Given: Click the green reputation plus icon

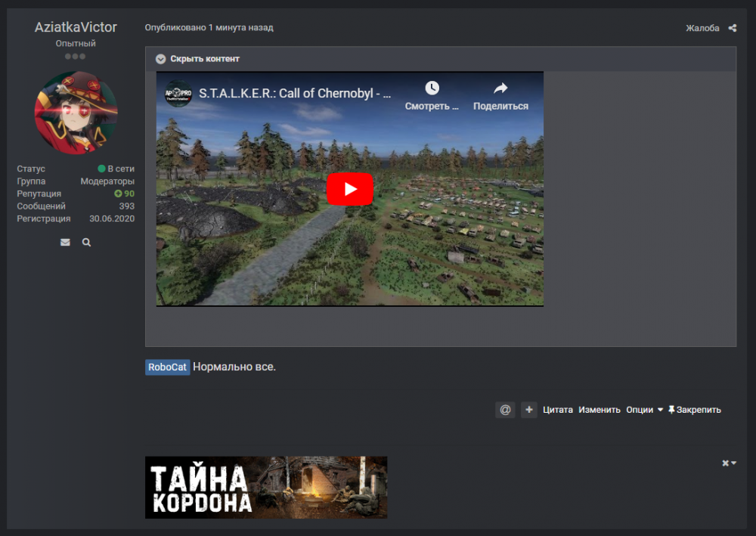Looking at the screenshot, I should 118,194.
